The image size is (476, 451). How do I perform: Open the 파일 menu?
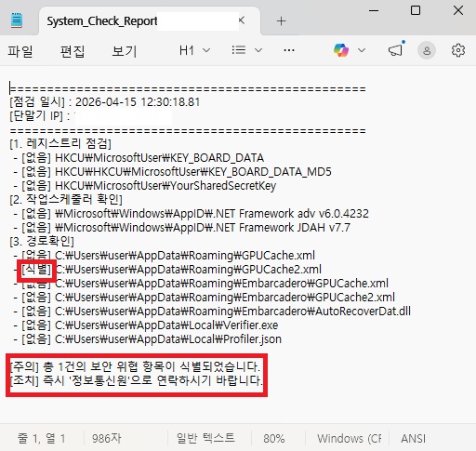20,51
